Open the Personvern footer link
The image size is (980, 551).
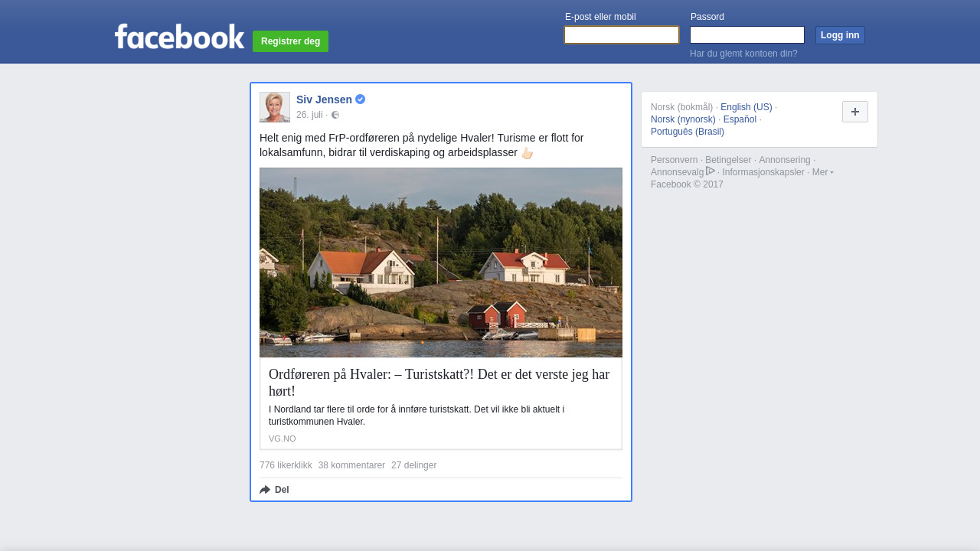[x=674, y=160]
